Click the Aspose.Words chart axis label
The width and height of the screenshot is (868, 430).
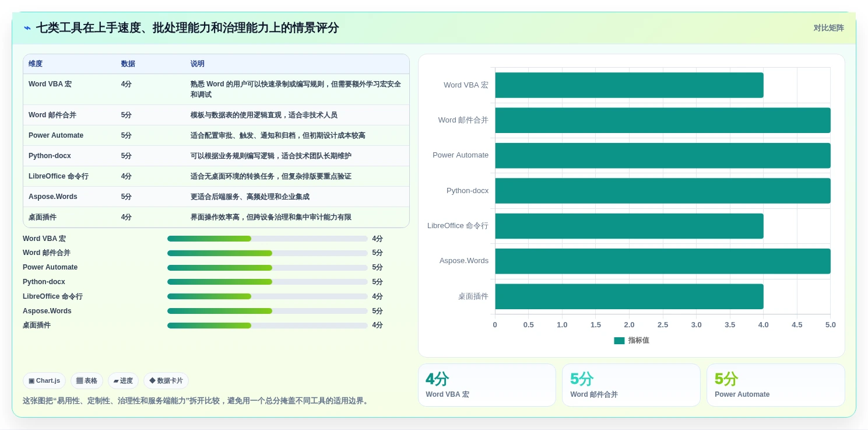coord(464,261)
